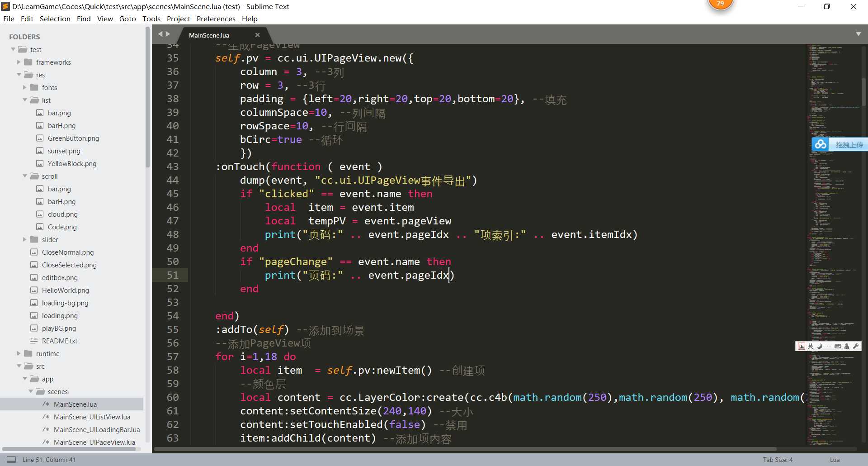Collapse the test root folder
The image size is (868, 466).
tap(13, 49)
